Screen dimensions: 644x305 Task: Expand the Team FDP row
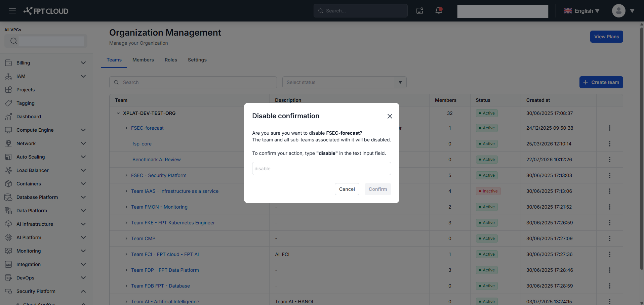click(126, 270)
